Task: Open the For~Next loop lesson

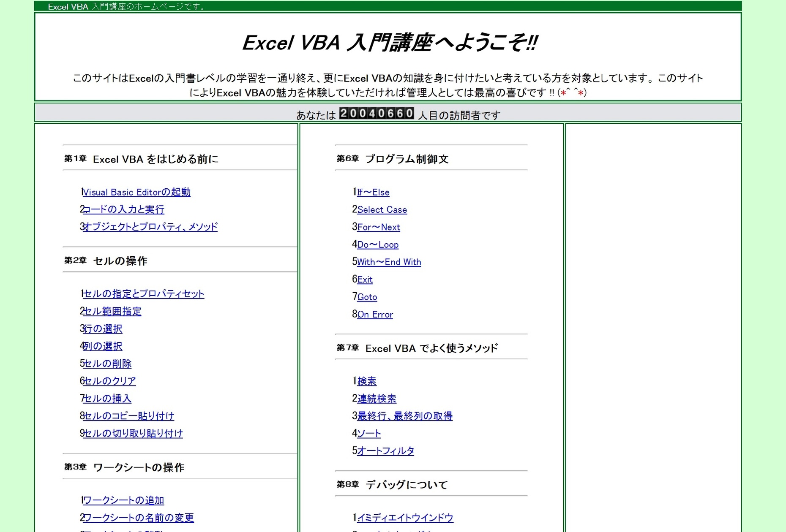Action: (x=379, y=227)
